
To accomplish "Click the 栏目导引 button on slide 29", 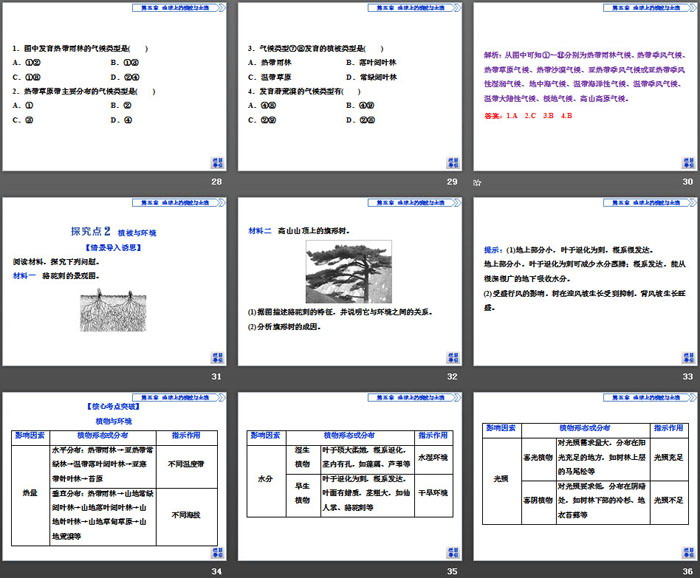I will 452,164.
